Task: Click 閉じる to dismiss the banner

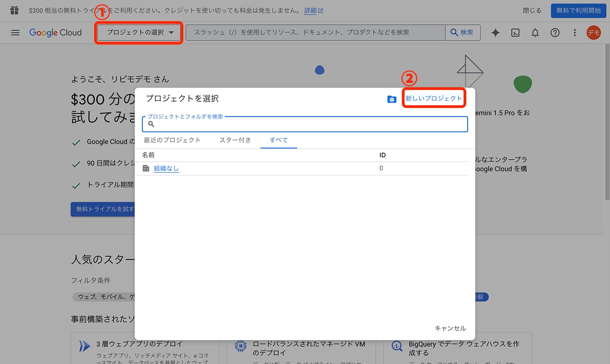Action: click(532, 10)
